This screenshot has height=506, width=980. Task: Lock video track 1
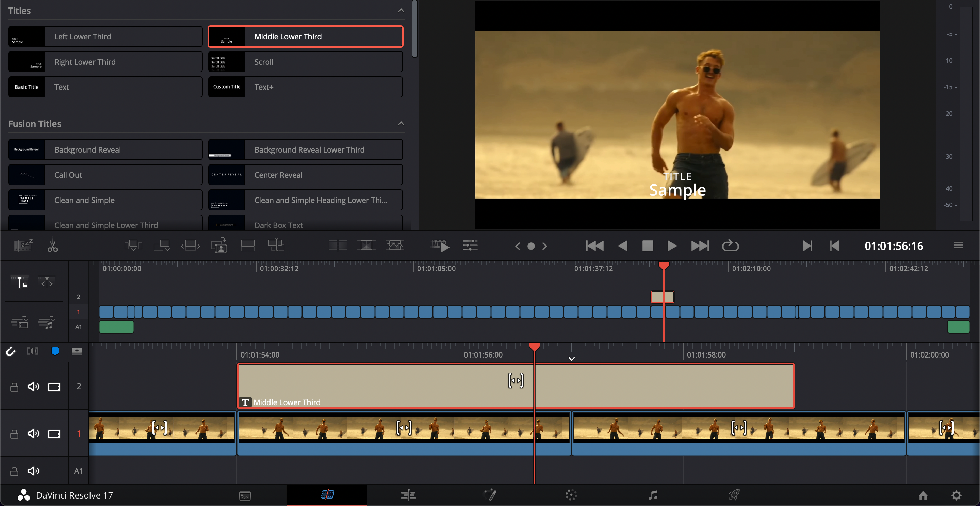click(x=14, y=434)
